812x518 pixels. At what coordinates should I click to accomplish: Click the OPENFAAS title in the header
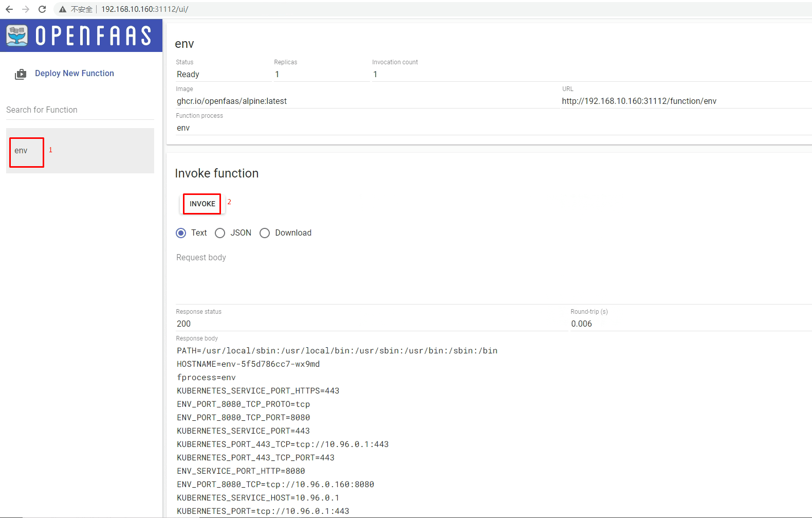(94, 35)
